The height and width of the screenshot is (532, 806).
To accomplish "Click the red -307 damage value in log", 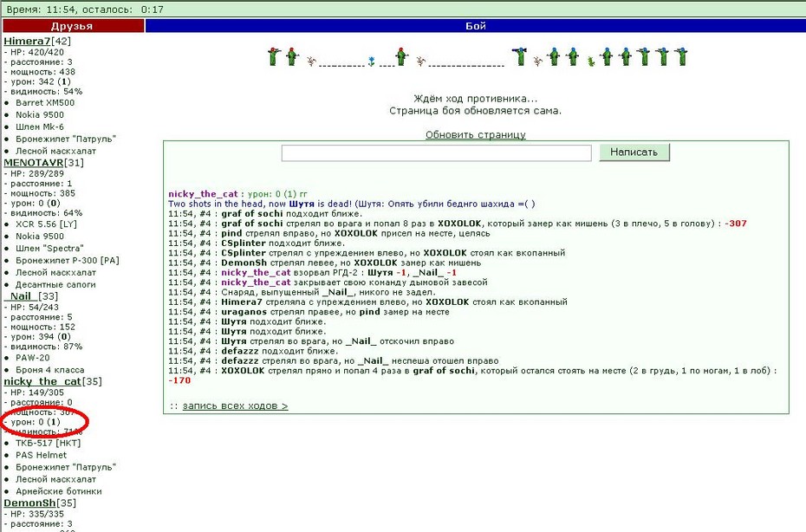I will click(736, 224).
